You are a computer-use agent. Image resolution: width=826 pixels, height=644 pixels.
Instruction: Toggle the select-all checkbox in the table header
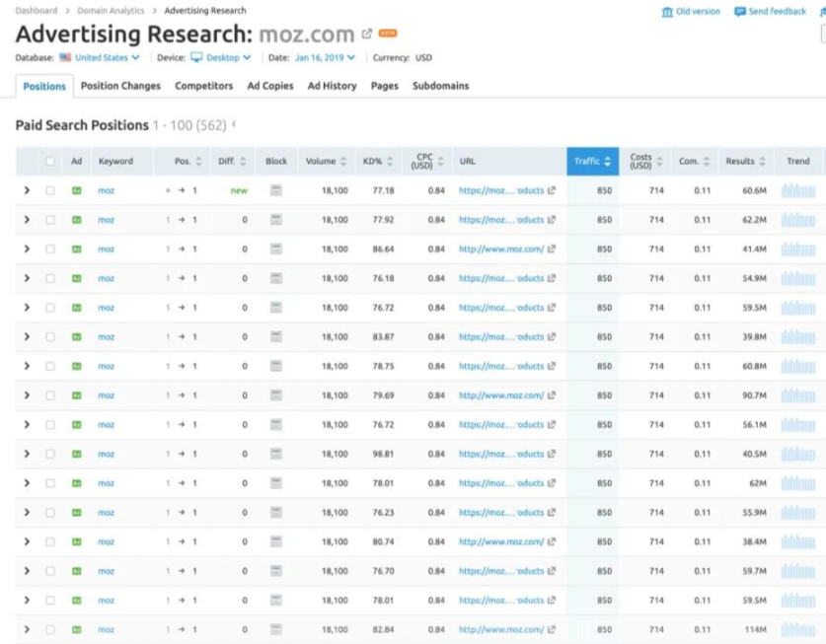pyautogui.click(x=50, y=162)
